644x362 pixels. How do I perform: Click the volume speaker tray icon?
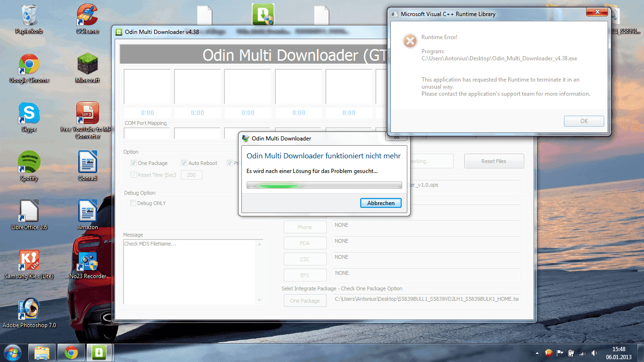coord(594,353)
